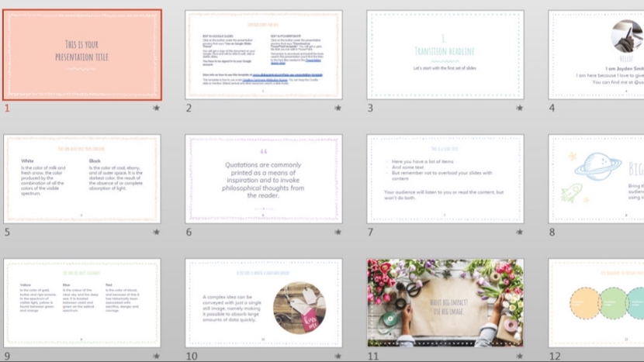Click the transition star icon under slide 3
Viewport: 644px width, 362px height.
(520, 108)
